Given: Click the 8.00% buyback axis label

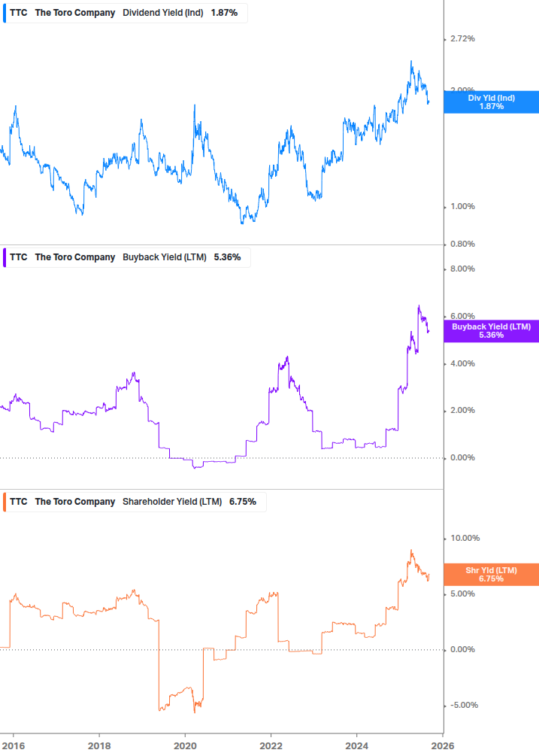Looking at the screenshot, I should 462,269.
